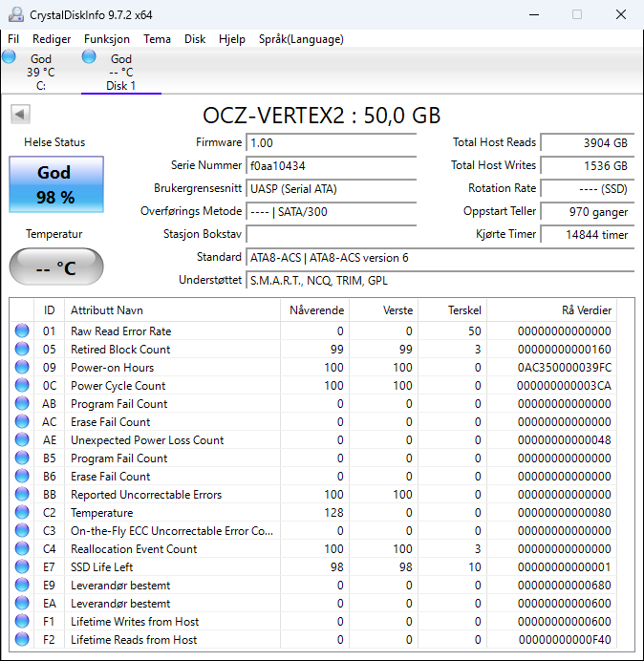Open the Tema menu

157,39
